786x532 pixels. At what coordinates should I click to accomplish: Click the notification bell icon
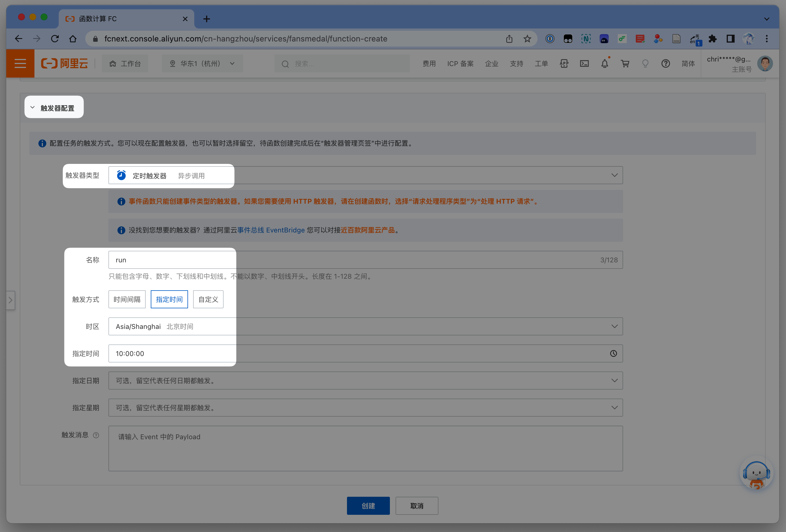[x=604, y=63]
